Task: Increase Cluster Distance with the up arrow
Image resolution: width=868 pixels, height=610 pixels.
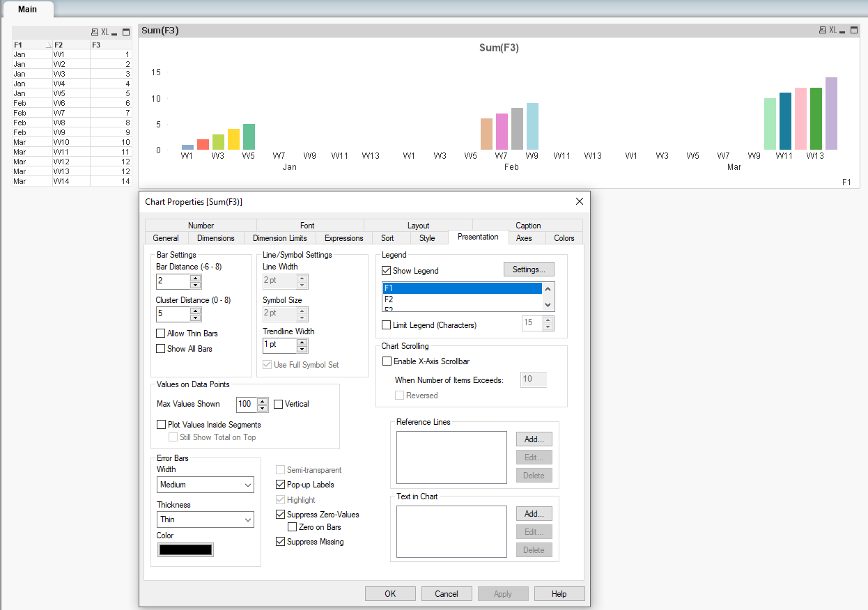Action: [x=196, y=311]
